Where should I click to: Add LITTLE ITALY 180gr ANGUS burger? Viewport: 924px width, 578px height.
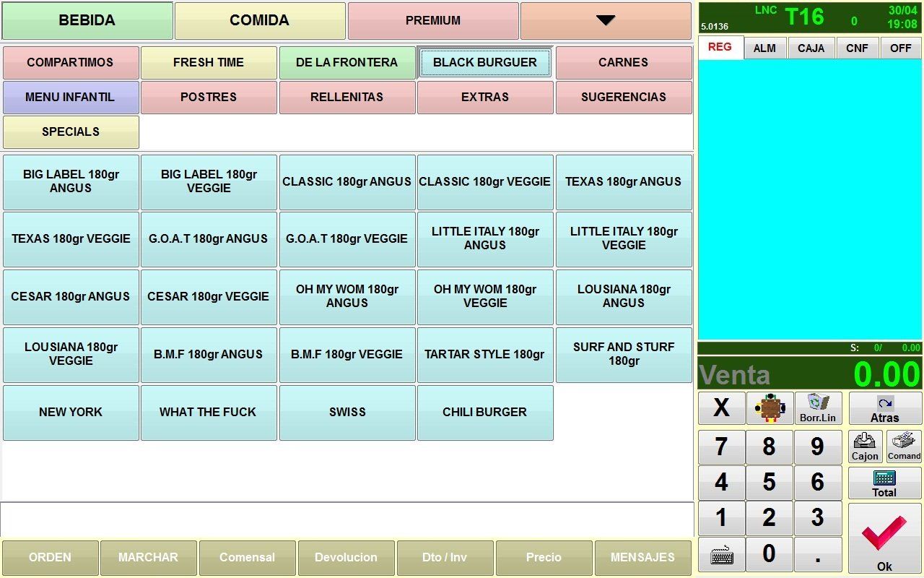pyautogui.click(x=485, y=239)
